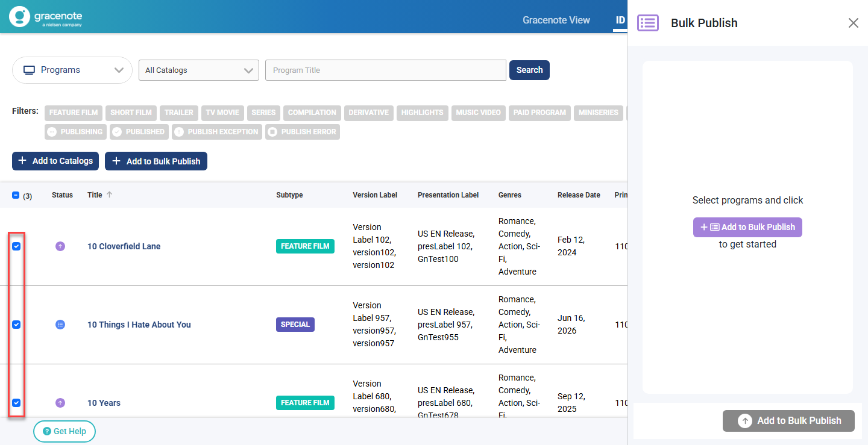This screenshot has width=868, height=445.
Task: Expand the All Catalogs dropdown
Action: click(x=199, y=70)
